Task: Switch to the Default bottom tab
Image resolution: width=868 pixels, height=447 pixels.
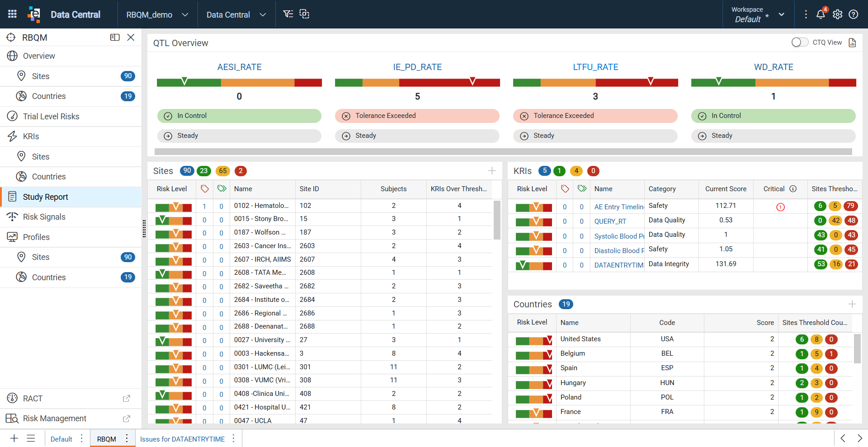Action: pos(61,439)
